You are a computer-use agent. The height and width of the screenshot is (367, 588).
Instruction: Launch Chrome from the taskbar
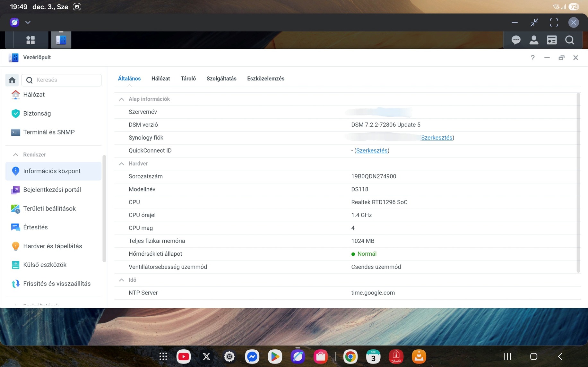[x=350, y=356]
